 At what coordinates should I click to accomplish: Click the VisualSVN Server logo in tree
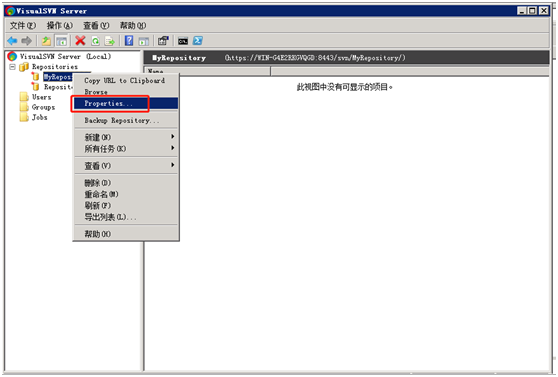[12, 56]
